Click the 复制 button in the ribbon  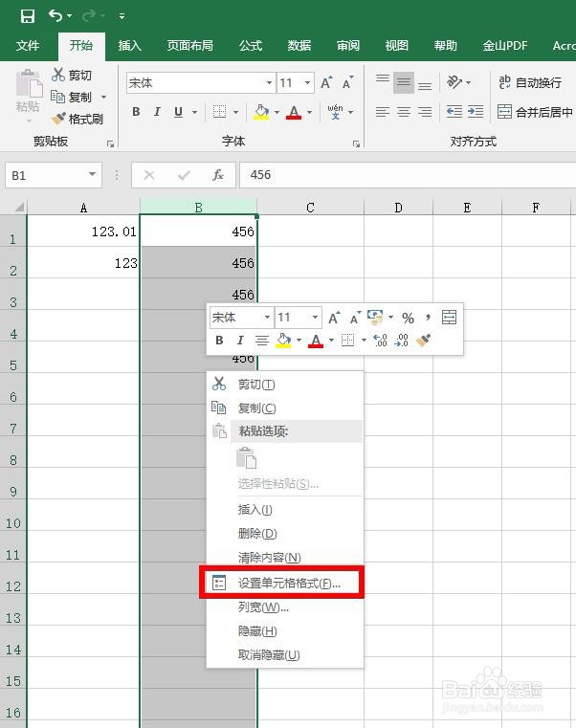point(72,97)
